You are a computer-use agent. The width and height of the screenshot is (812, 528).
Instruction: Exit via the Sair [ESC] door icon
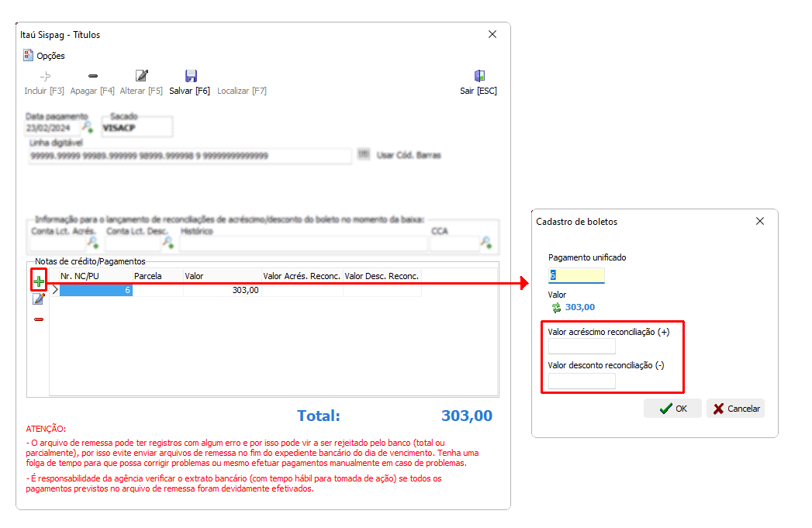tap(479, 76)
